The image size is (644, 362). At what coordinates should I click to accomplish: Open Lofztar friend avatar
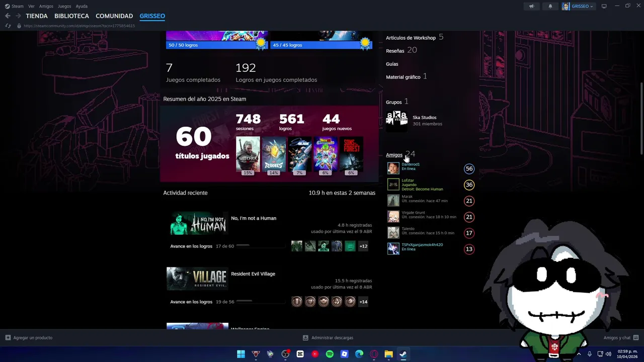pos(393,185)
